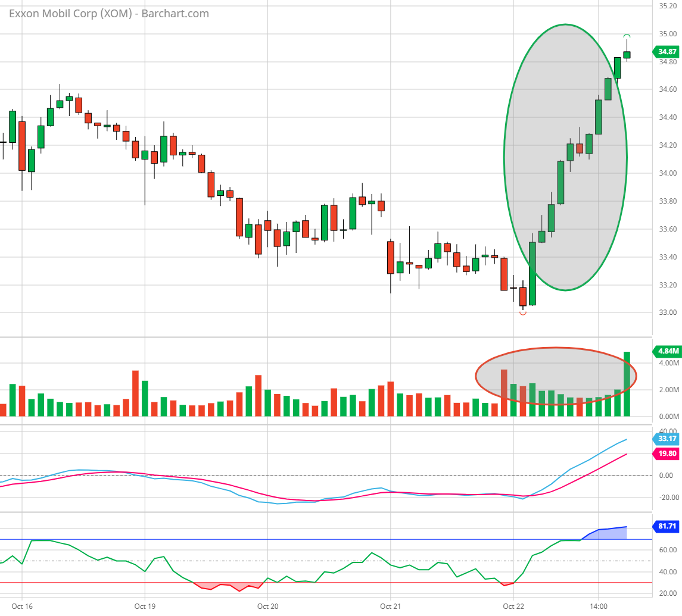Click the pink 19.80 indicator badge
This screenshot has width=682, height=616.
666,454
